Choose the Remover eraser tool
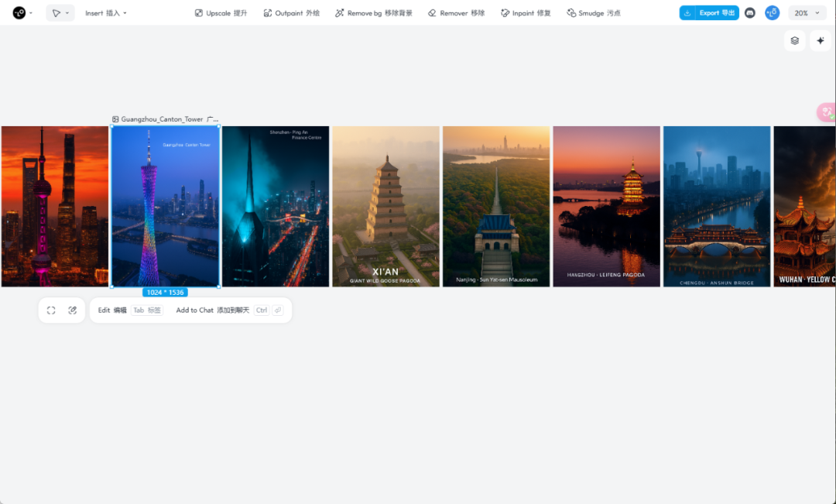 tap(456, 13)
